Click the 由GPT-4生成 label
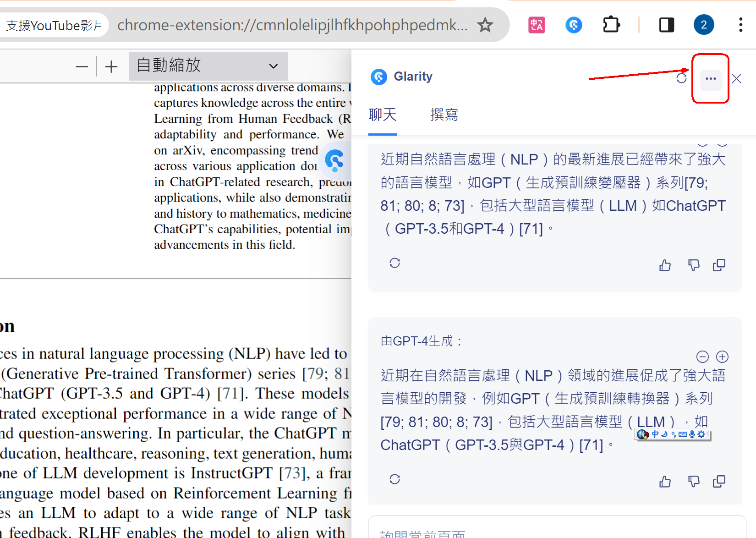The height and width of the screenshot is (538, 756). point(421,341)
